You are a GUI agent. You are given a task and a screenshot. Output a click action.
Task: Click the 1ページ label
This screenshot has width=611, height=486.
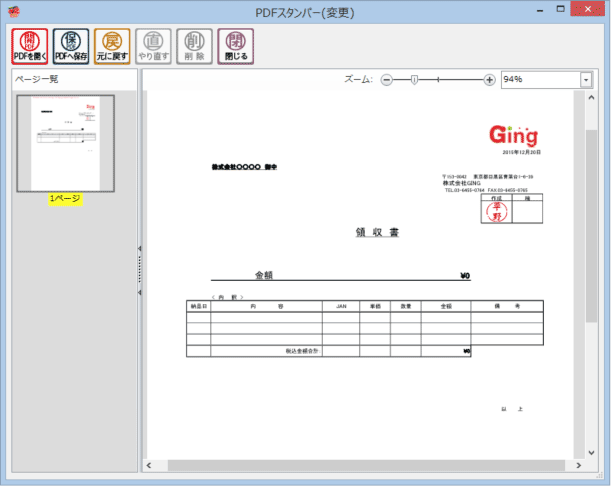(65, 199)
